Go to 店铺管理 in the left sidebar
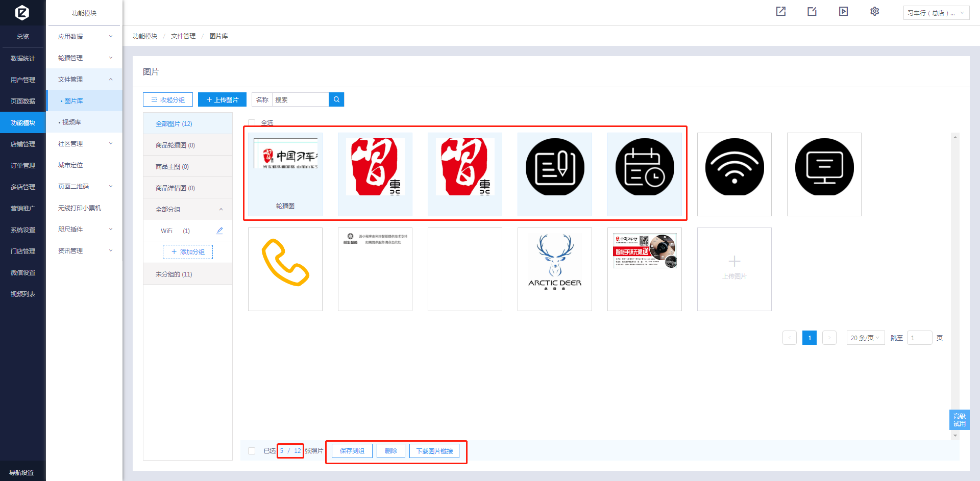 click(x=23, y=144)
